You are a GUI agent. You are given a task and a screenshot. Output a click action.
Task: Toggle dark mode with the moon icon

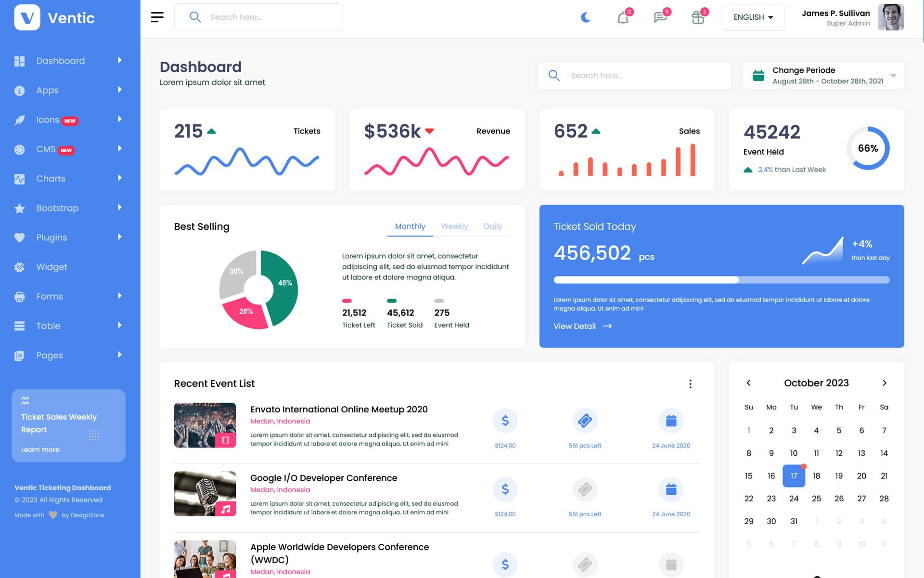[x=585, y=17]
